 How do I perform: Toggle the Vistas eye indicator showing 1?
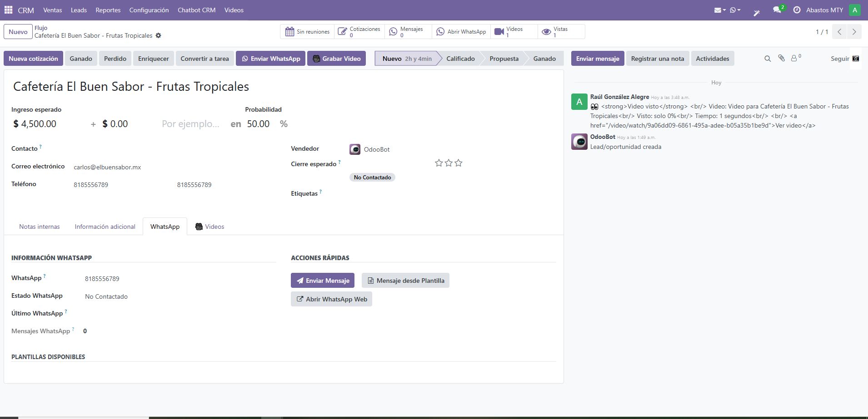pyautogui.click(x=547, y=32)
